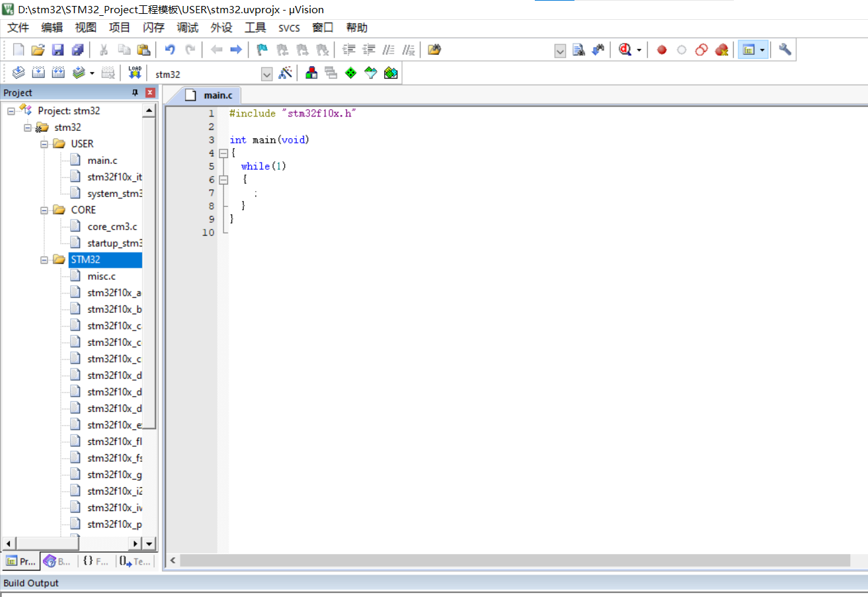The width and height of the screenshot is (868, 597).
Task: Select misc.c in the STM32 folder
Action: [x=101, y=276]
